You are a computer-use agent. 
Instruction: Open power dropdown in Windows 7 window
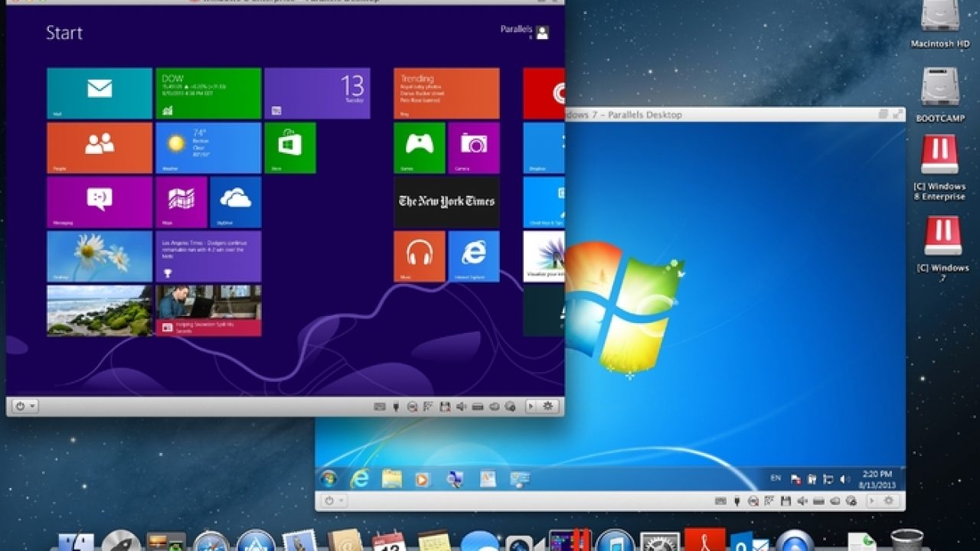pyautogui.click(x=335, y=500)
